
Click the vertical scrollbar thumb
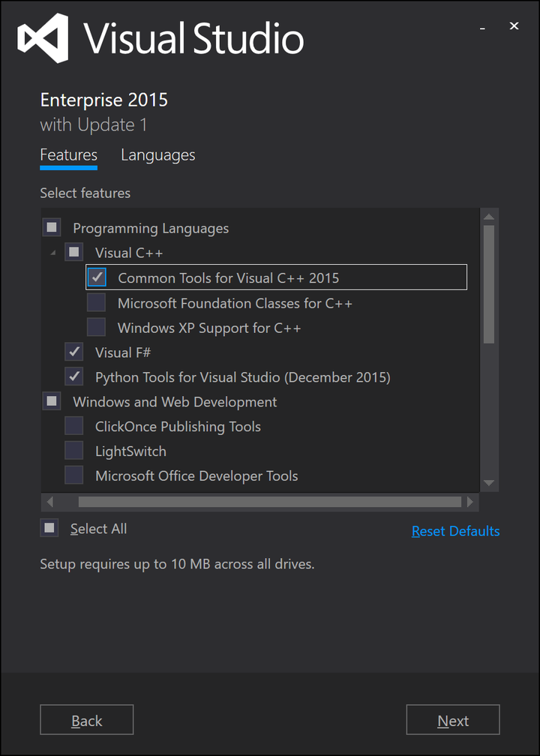(489, 283)
